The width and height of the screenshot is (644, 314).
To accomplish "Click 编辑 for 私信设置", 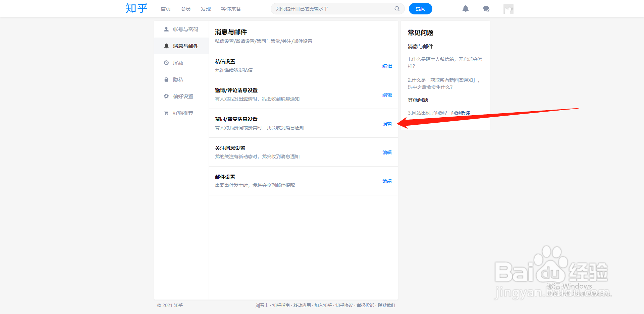I will [387, 66].
